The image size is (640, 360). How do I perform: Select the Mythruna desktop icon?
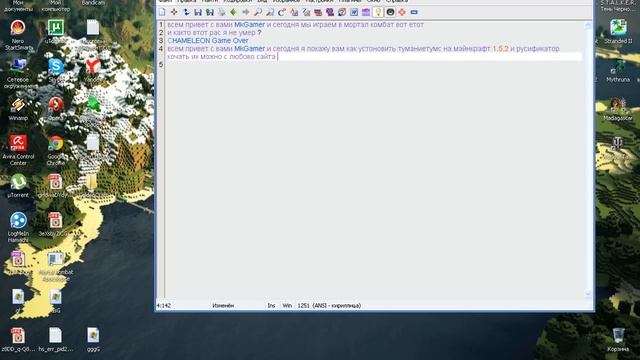(x=618, y=71)
